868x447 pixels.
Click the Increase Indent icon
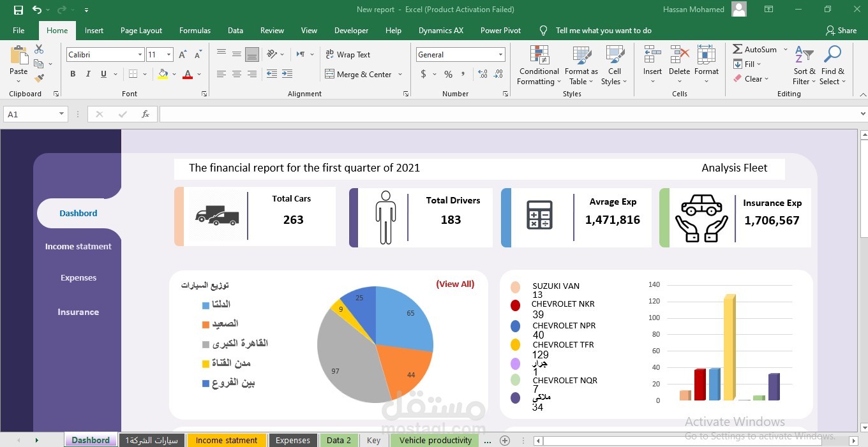pos(287,74)
